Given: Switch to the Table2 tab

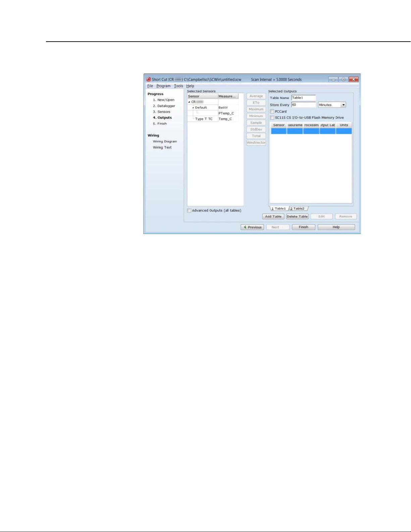Looking at the screenshot, I should tap(298, 209).
